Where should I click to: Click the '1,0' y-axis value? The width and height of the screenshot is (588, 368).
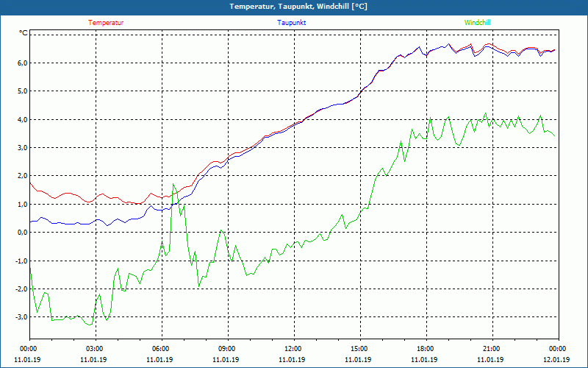point(23,205)
